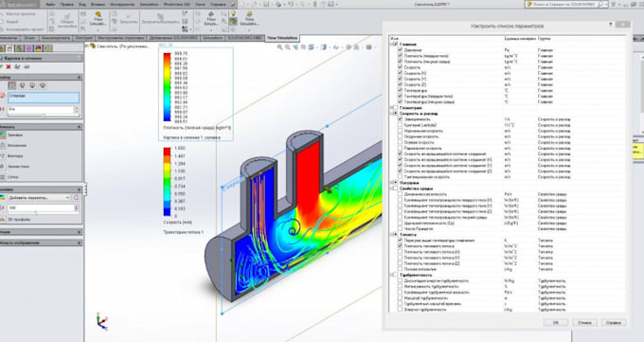The height and width of the screenshot is (342, 644).
Task: Click the Zoom to Area magnifier icon
Action: pos(288,47)
